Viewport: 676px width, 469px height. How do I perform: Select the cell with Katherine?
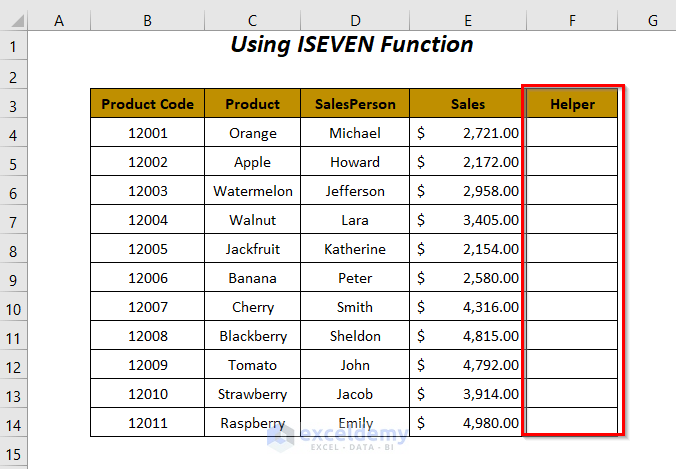click(x=355, y=249)
